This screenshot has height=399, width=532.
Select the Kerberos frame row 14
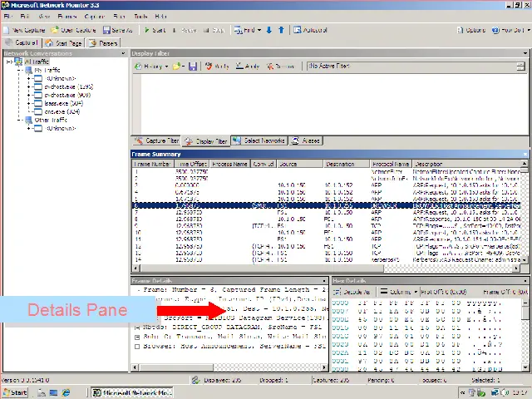click(327, 260)
